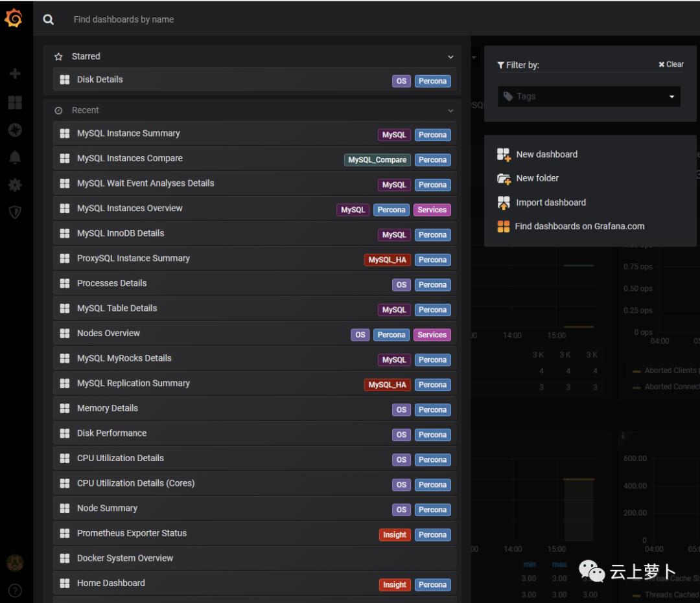Clear the tag filter
This screenshot has height=603, width=700.
point(671,64)
